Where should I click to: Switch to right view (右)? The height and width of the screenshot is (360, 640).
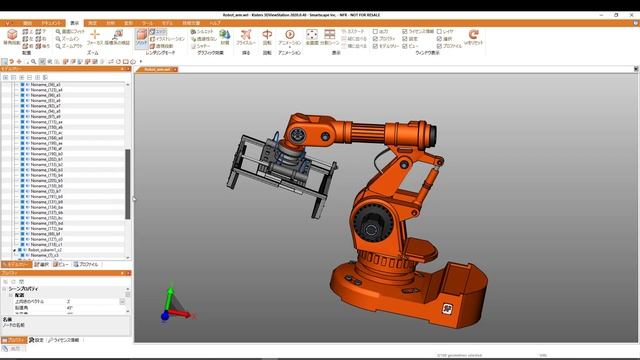click(x=41, y=39)
